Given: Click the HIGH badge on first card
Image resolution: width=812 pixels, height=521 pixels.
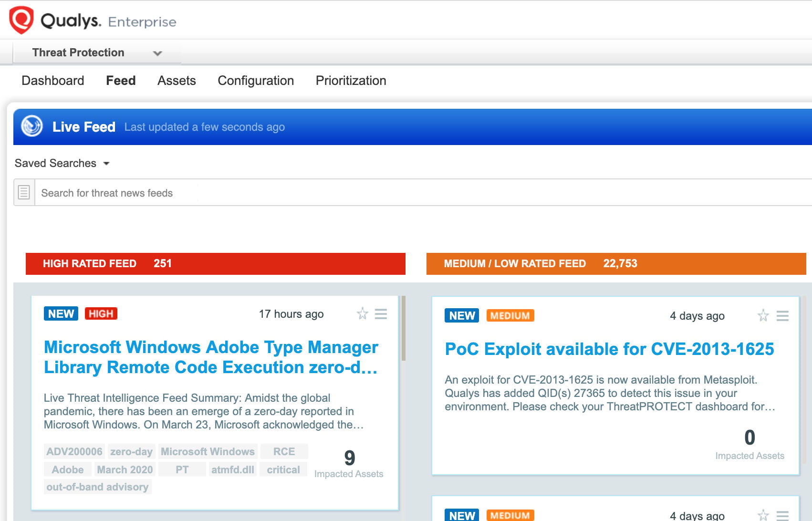Looking at the screenshot, I should [101, 313].
